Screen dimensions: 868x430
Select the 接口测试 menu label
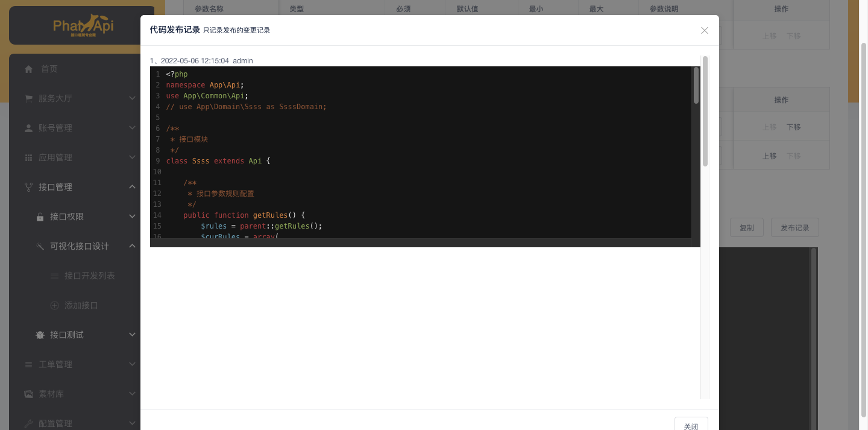click(67, 335)
